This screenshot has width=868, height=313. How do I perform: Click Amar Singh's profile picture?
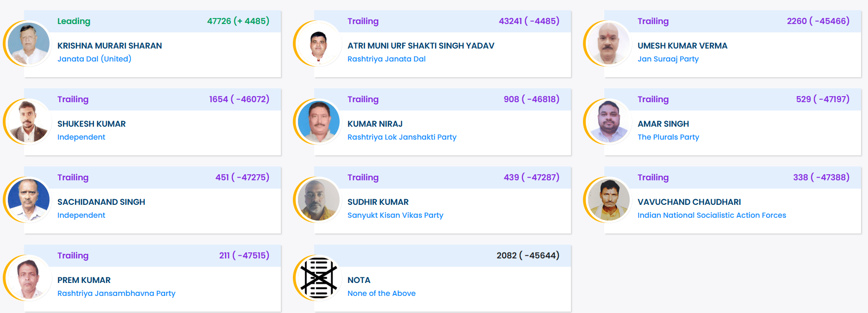(x=609, y=122)
